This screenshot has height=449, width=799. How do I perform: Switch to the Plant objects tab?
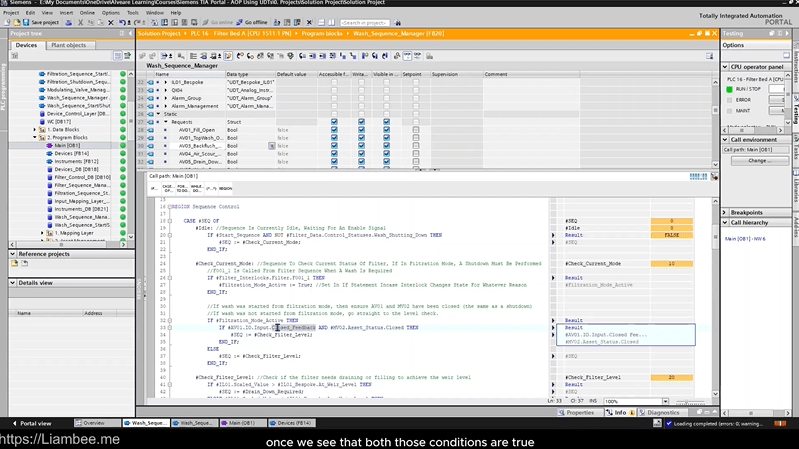[x=68, y=45]
